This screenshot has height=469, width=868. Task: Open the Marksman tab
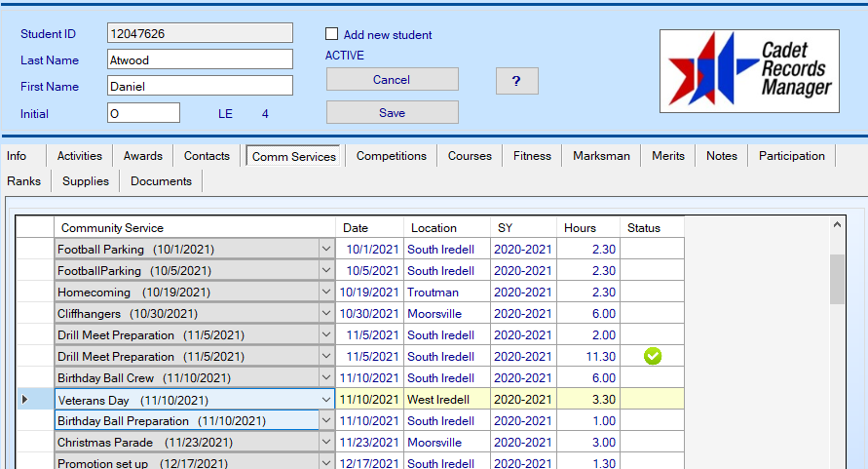pos(601,156)
